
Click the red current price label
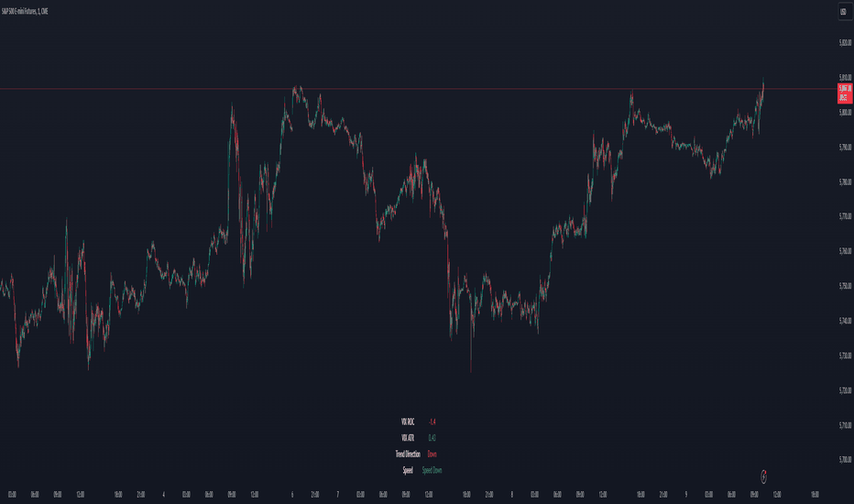844,93
